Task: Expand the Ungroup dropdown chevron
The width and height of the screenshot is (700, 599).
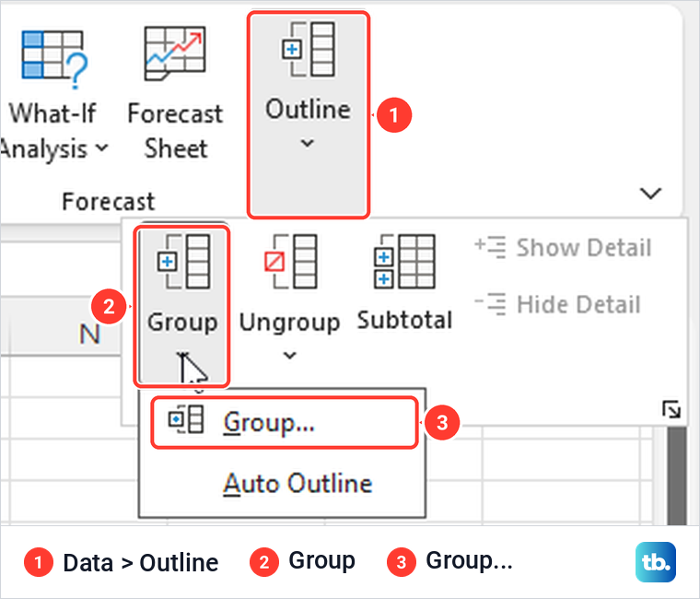Action: (290, 356)
